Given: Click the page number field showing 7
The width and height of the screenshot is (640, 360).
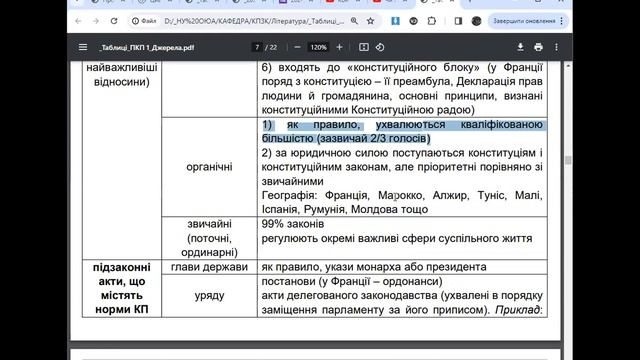Looking at the screenshot, I should [257, 47].
